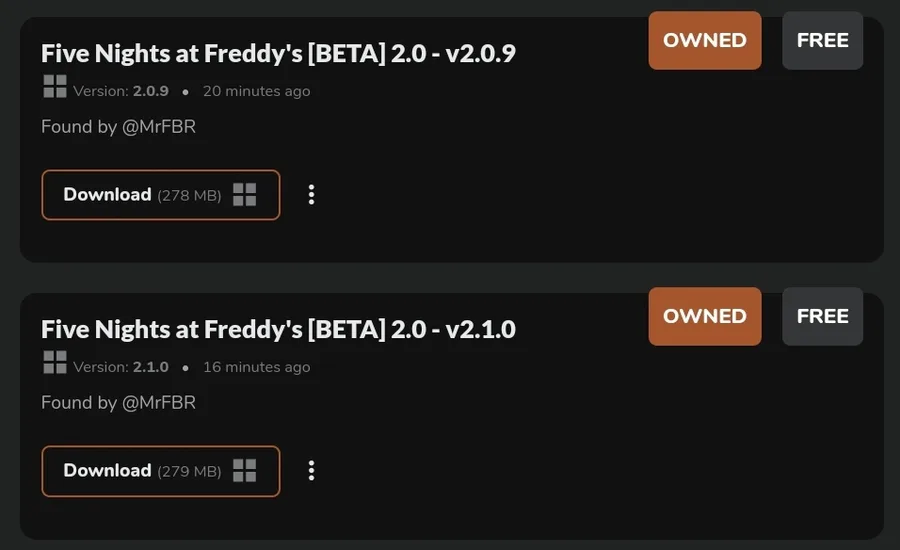Click the Windows icon inside the 278 MB Download button
The width and height of the screenshot is (900, 550).
[x=245, y=195]
